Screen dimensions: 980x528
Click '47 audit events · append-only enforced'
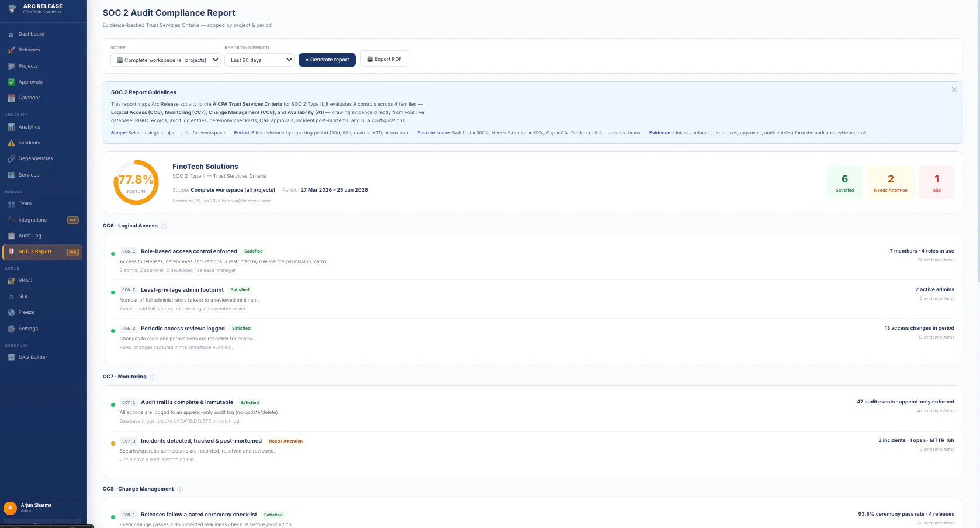click(x=905, y=402)
